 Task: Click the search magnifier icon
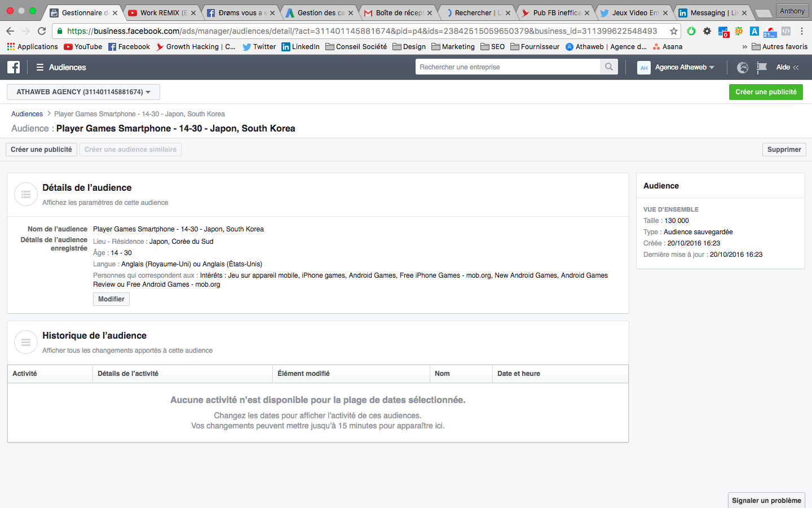point(608,67)
